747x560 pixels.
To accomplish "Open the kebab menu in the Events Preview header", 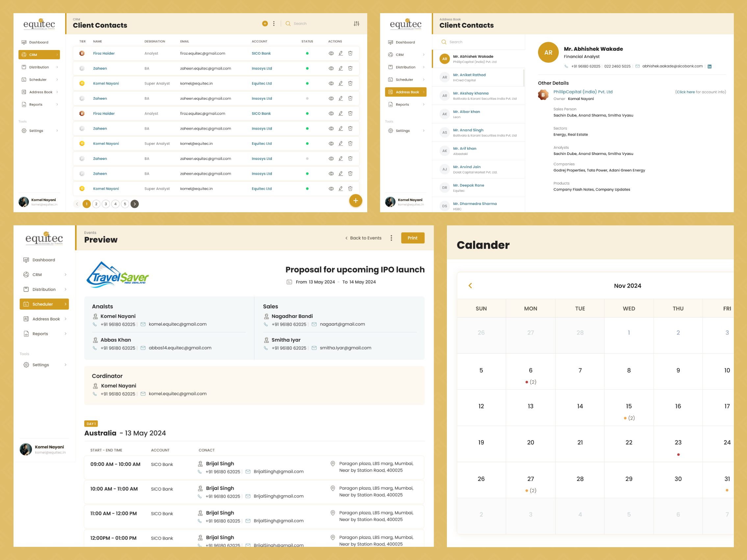I will coord(391,238).
